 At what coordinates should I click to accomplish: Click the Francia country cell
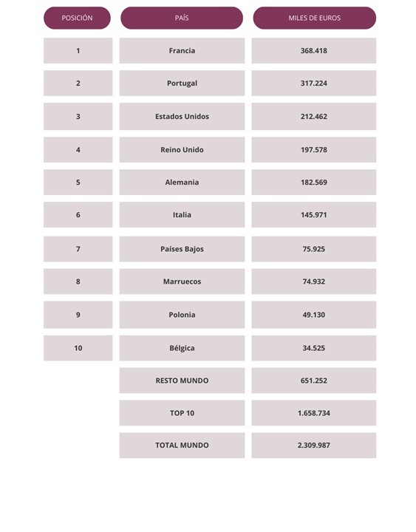point(182,50)
